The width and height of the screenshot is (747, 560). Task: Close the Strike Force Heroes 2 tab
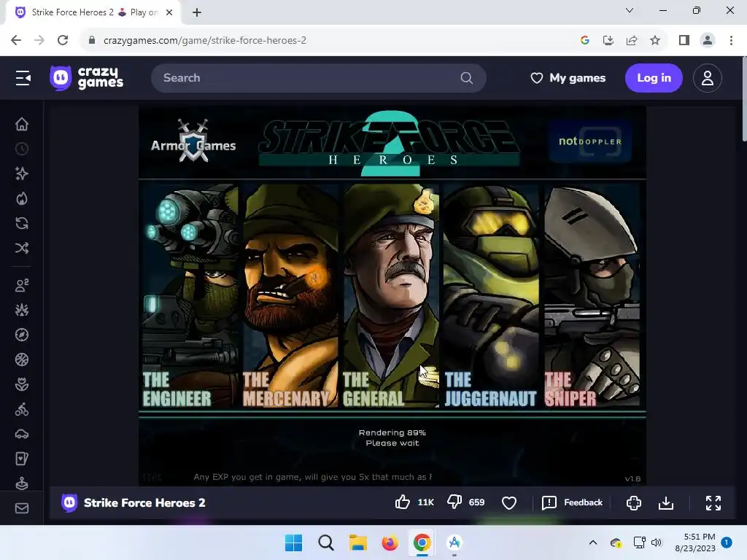[x=169, y=12]
